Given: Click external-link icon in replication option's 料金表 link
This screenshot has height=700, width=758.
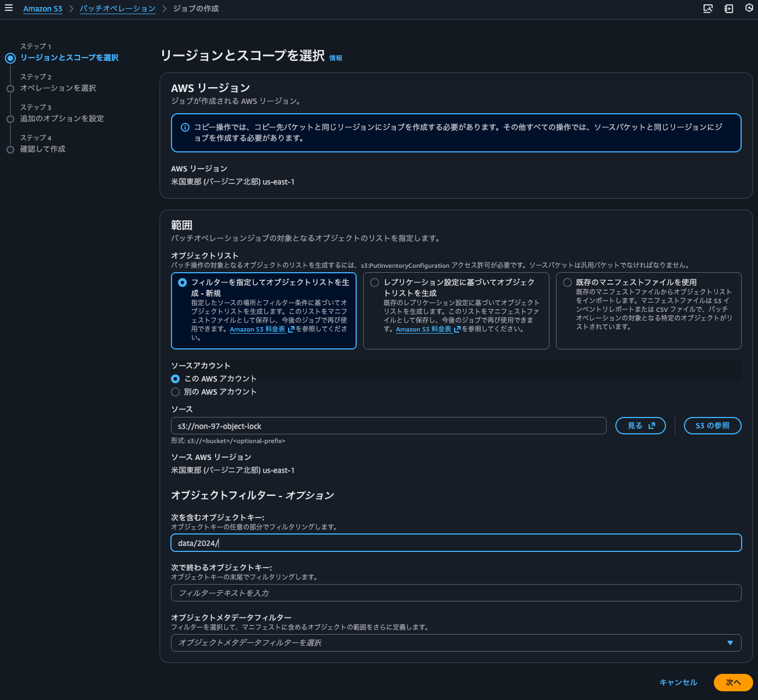Looking at the screenshot, I should (x=457, y=329).
